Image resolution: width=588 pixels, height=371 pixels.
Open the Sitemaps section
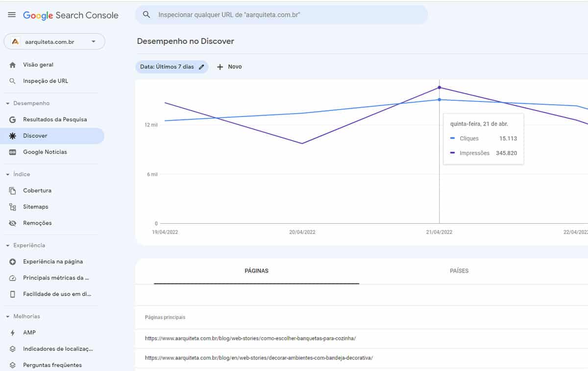point(36,206)
